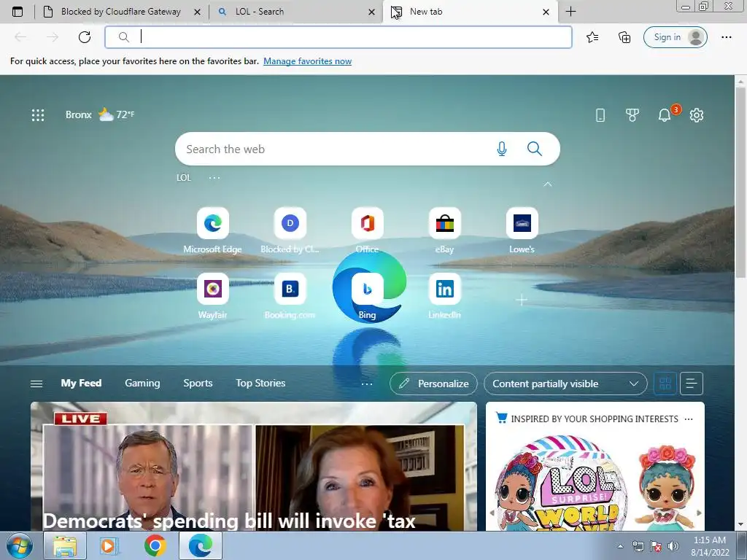The height and width of the screenshot is (560, 747).
Task: Start voice search with microphone icon
Action: click(x=502, y=149)
